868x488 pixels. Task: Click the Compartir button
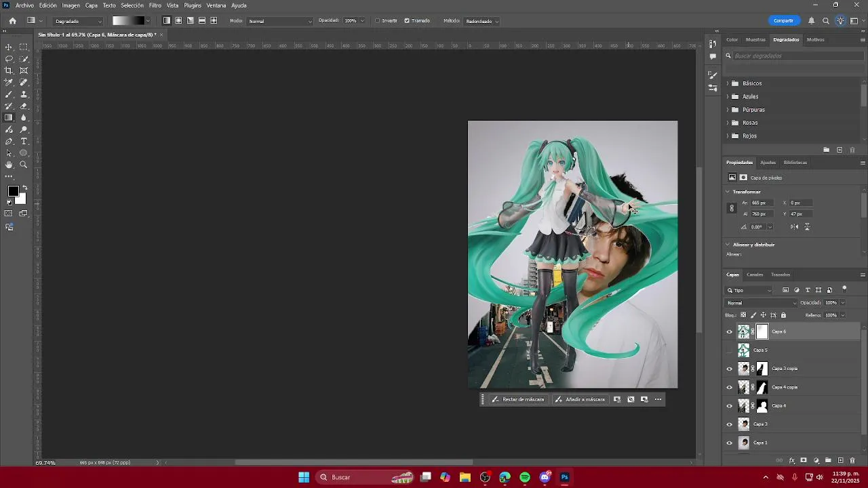click(x=783, y=21)
